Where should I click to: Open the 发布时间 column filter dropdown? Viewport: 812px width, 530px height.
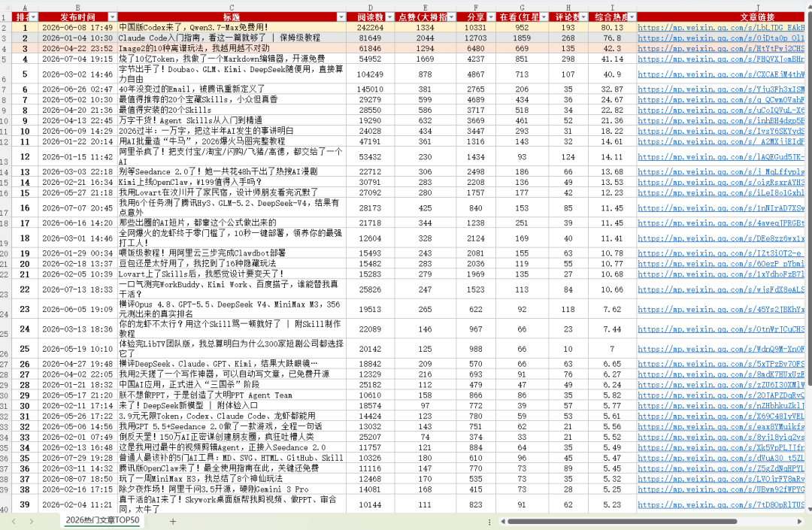(x=112, y=17)
